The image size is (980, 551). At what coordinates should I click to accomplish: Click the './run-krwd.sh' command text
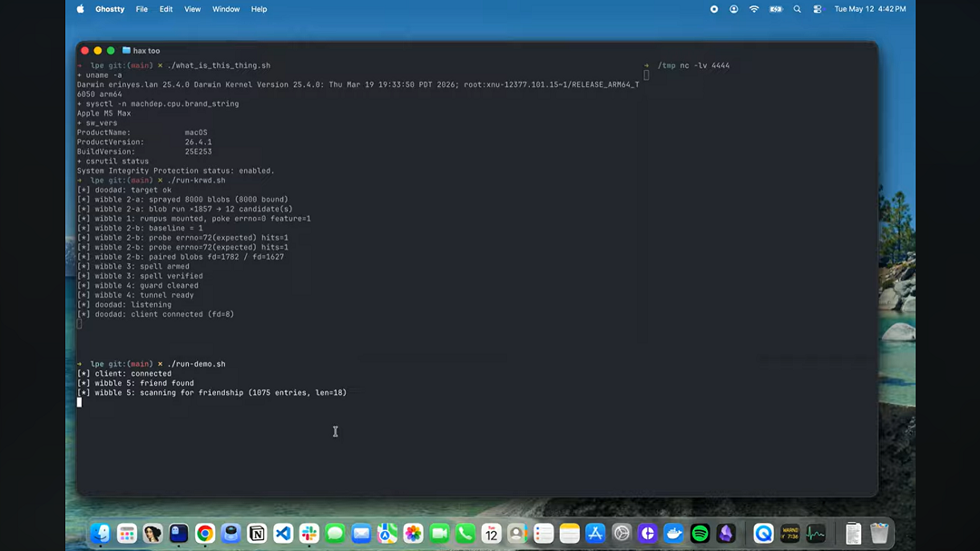pyautogui.click(x=196, y=180)
